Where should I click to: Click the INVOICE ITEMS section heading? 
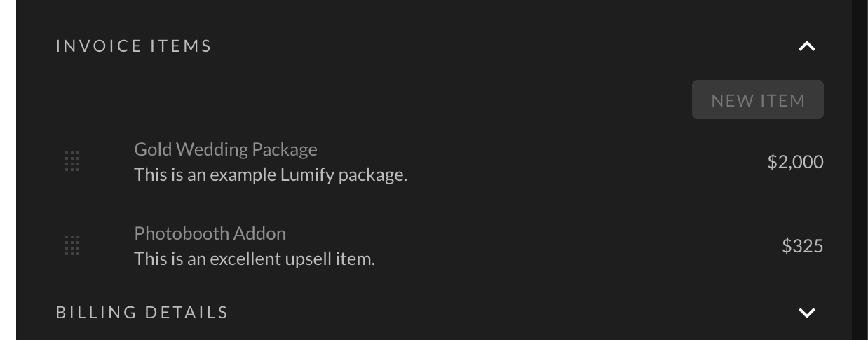pos(134,46)
